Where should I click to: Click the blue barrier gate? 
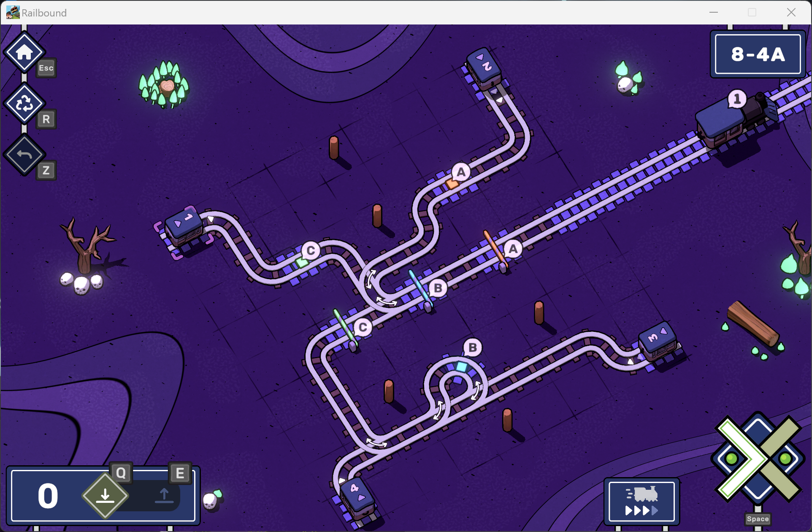tap(421, 290)
